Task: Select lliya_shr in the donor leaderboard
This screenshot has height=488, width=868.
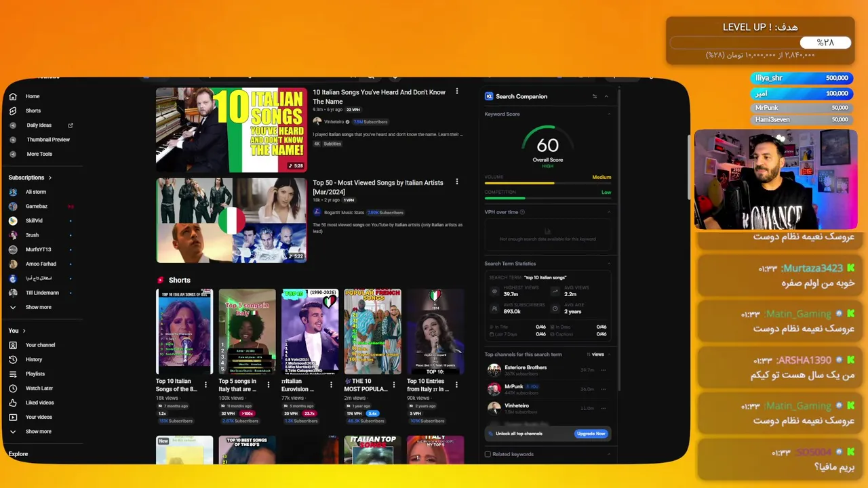Action: 802,78
